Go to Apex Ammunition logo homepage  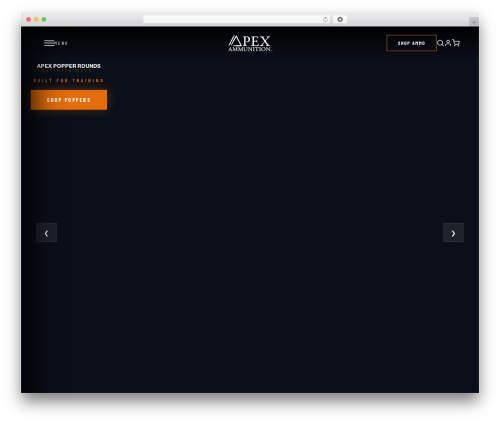pos(250,43)
